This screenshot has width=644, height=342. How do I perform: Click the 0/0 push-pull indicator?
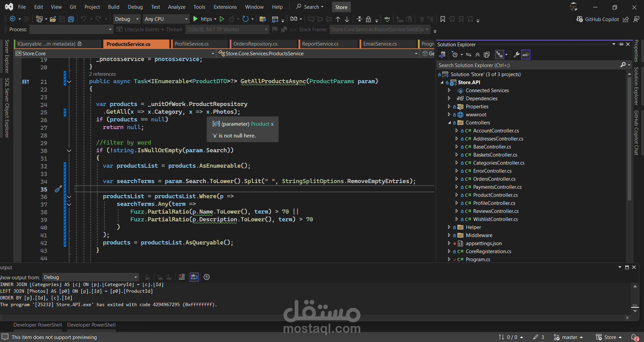[x=511, y=337]
